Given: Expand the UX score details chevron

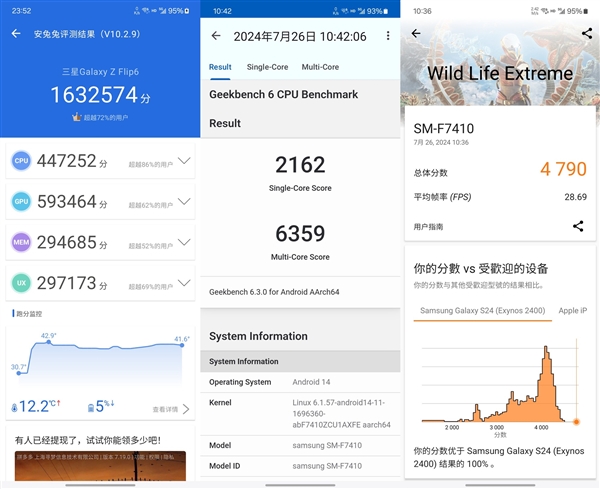Looking at the screenshot, I should point(184,284).
